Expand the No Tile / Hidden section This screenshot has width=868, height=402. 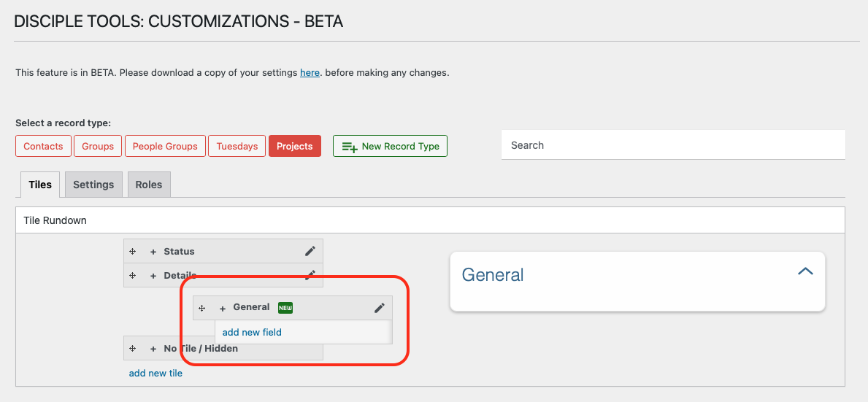(153, 349)
